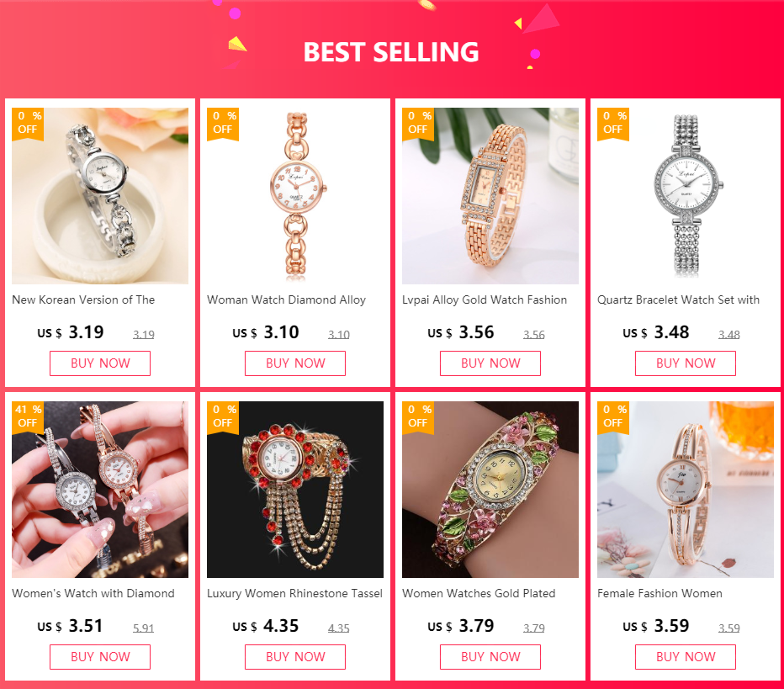The height and width of the screenshot is (689, 784).
Task: Click BUY NOW for the $3.10 watch
Action: pos(295,363)
